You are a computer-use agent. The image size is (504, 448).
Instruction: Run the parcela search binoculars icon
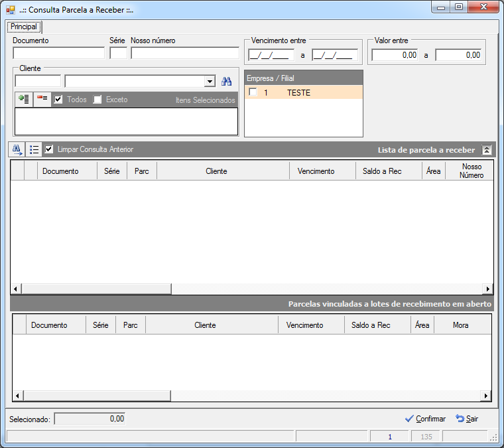[x=17, y=149]
